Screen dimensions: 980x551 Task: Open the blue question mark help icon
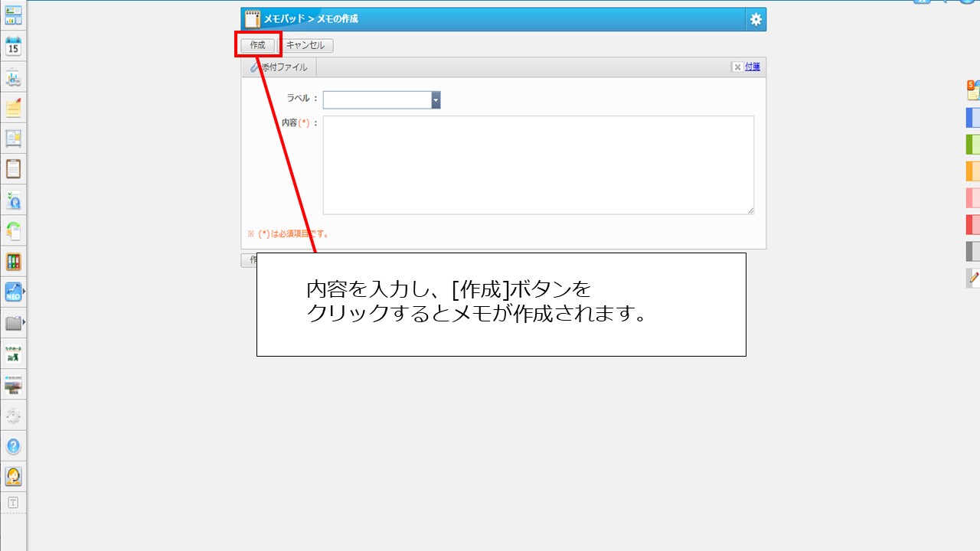click(x=13, y=445)
